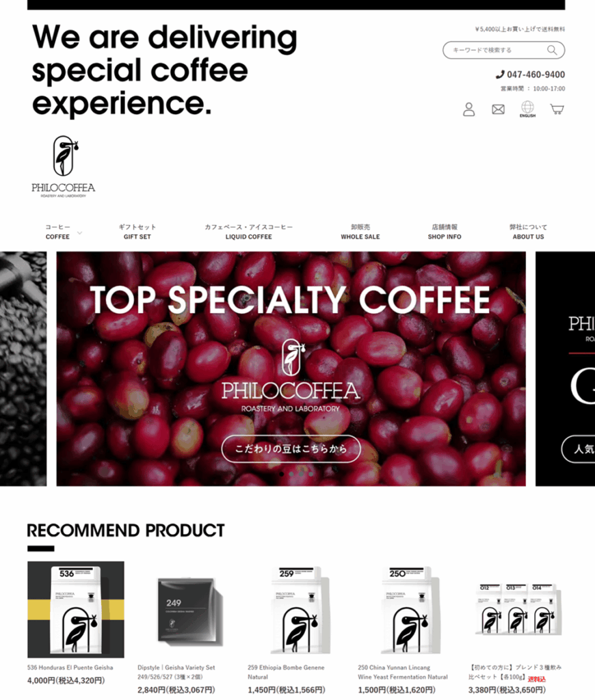Open the user account icon
This screenshot has width=595, height=700.
click(x=468, y=109)
